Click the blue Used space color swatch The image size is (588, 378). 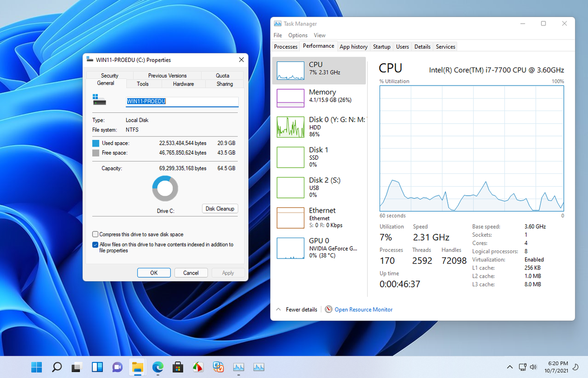(x=96, y=143)
